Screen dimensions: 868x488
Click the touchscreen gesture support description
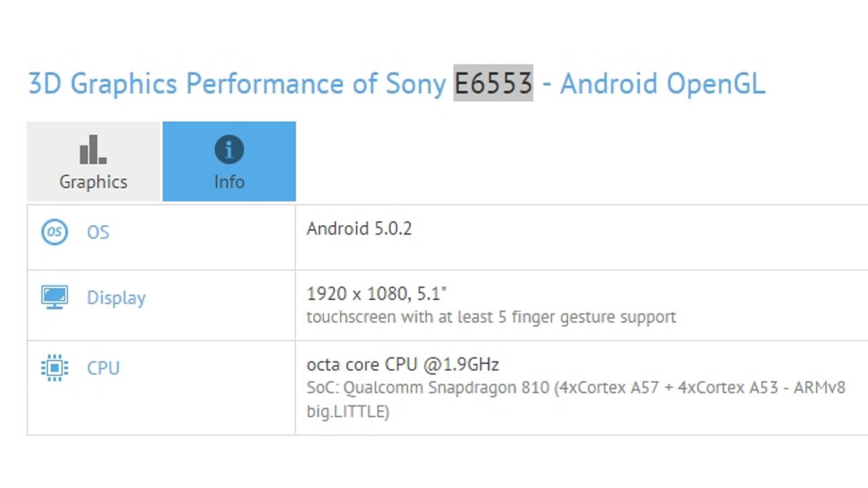pos(491,317)
